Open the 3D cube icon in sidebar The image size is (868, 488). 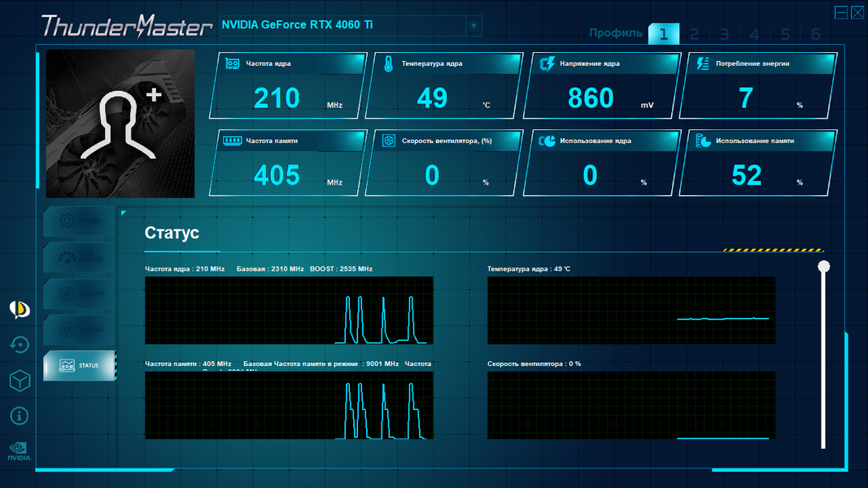click(x=20, y=381)
